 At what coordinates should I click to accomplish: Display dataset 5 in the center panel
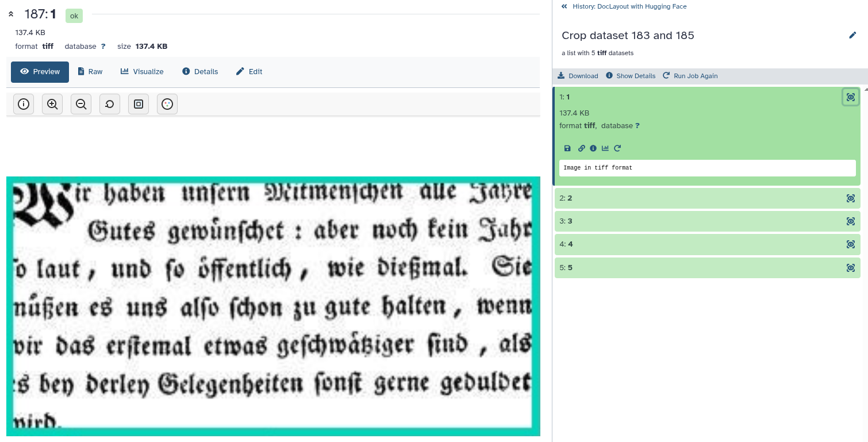coord(850,267)
